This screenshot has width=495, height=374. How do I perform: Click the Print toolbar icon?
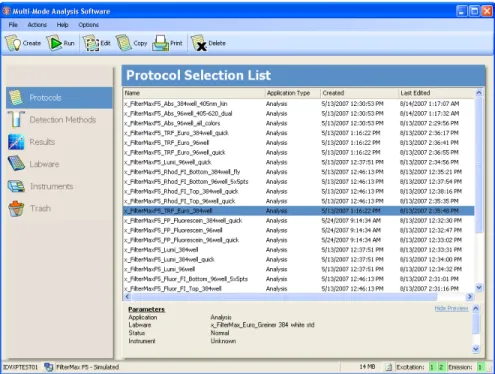pyautogui.click(x=160, y=43)
